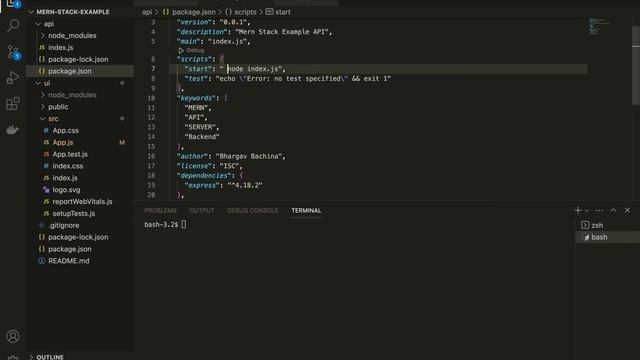The width and height of the screenshot is (640, 360).
Task: Click the terminal prompt bash-3.2$
Action: (161, 224)
